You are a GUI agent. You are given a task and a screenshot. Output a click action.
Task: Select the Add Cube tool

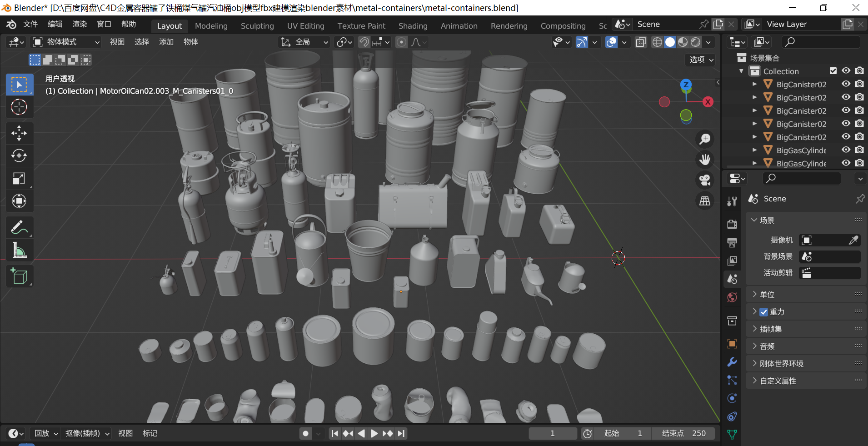(x=19, y=276)
